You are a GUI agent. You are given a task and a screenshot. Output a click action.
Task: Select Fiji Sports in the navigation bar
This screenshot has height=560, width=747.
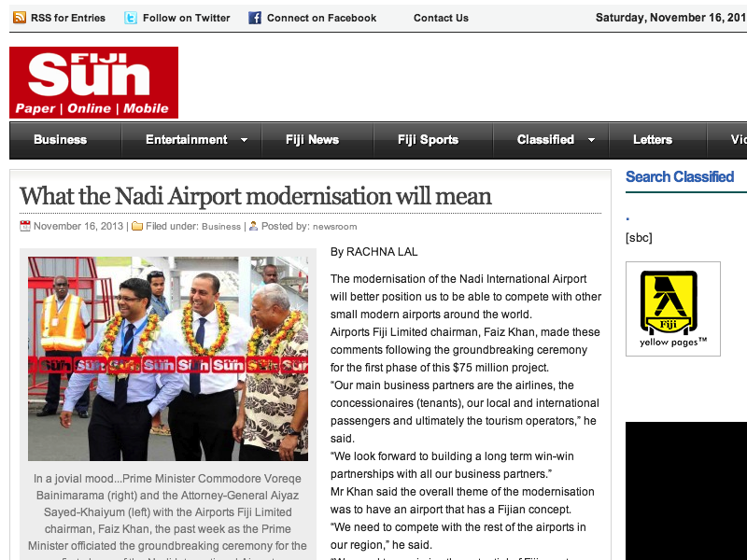point(428,139)
